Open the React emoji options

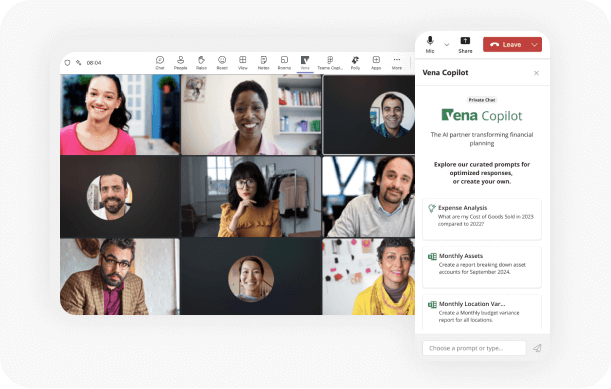[x=222, y=62]
